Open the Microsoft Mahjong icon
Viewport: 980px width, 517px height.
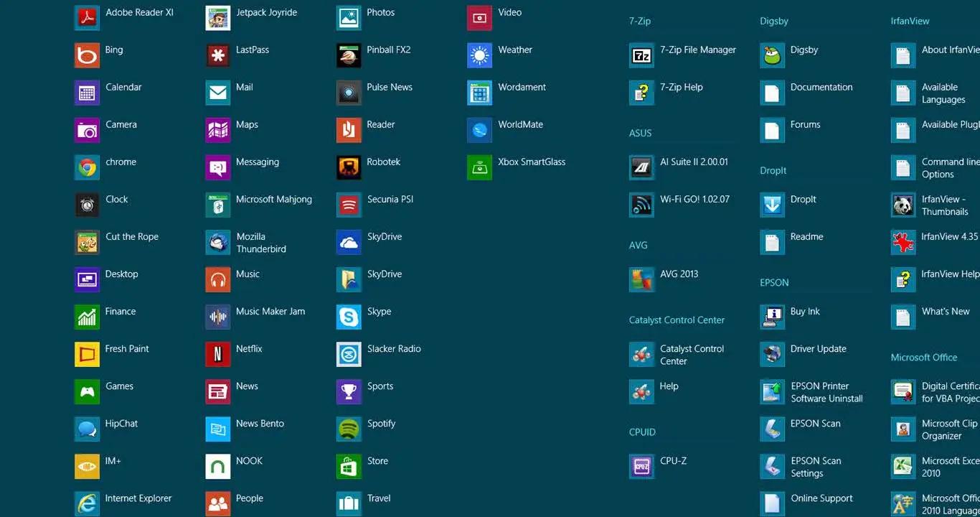pos(218,205)
